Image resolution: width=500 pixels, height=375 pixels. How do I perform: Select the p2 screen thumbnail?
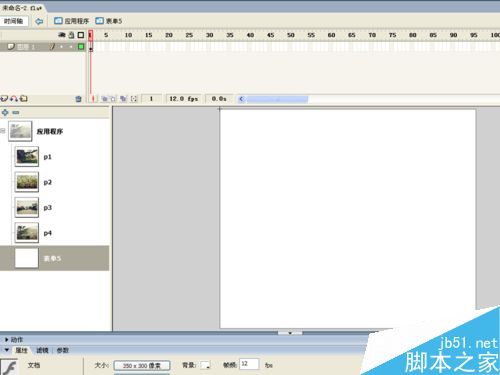[27, 182]
